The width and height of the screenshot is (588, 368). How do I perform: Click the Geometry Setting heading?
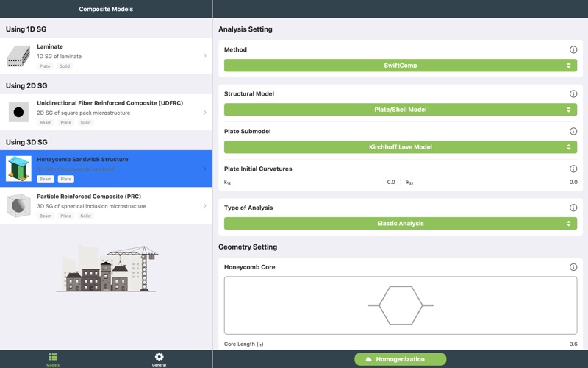(248, 247)
